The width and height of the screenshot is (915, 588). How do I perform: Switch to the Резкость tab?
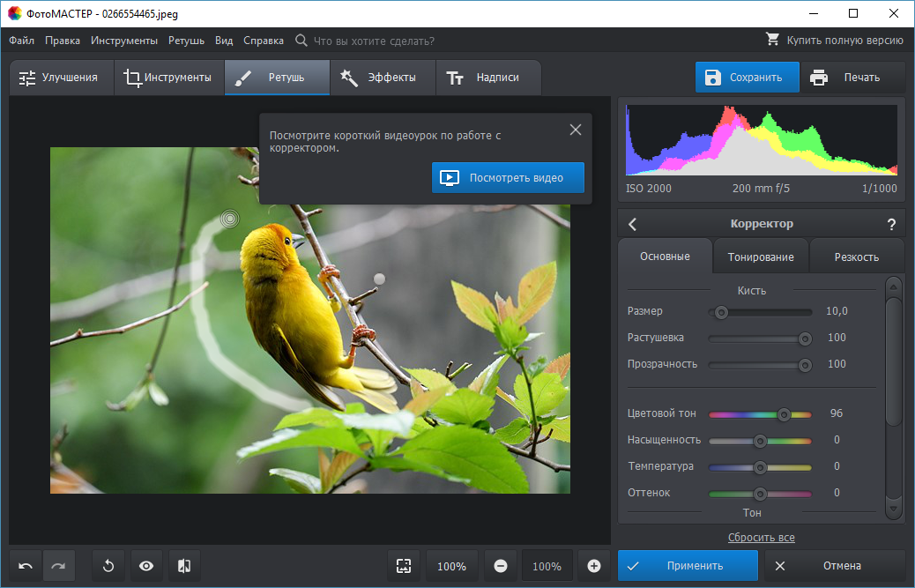point(856,257)
